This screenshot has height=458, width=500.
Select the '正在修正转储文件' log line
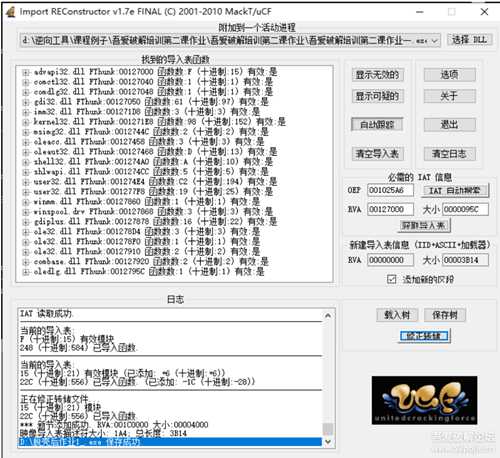54,399
